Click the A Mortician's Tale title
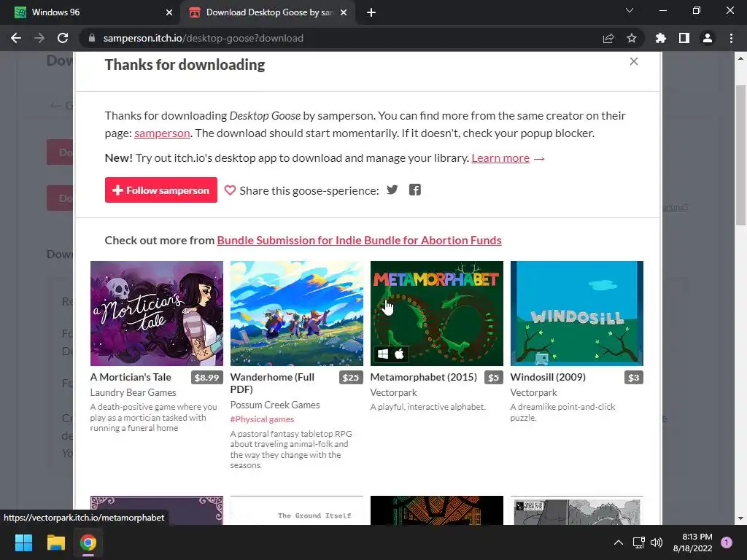 point(131,377)
